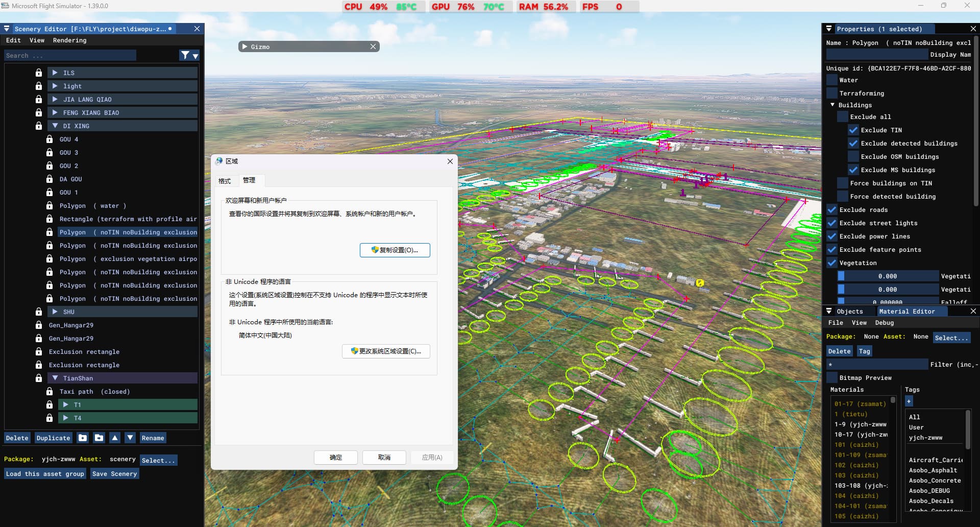Click the 复制设置(O)... button
980x527 pixels.
pos(395,250)
